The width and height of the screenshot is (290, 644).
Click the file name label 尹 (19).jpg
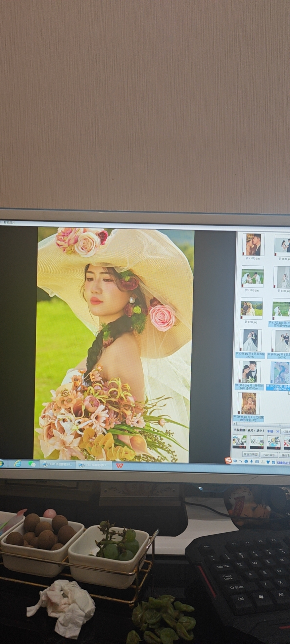click(x=251, y=322)
